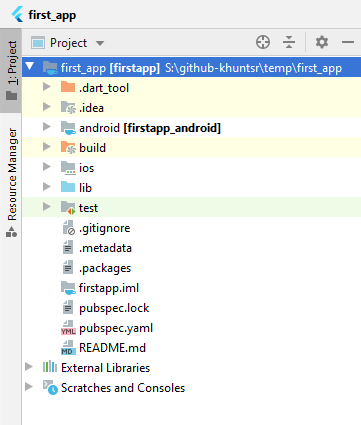
Task: Select the README.md file
Action: pos(112,348)
